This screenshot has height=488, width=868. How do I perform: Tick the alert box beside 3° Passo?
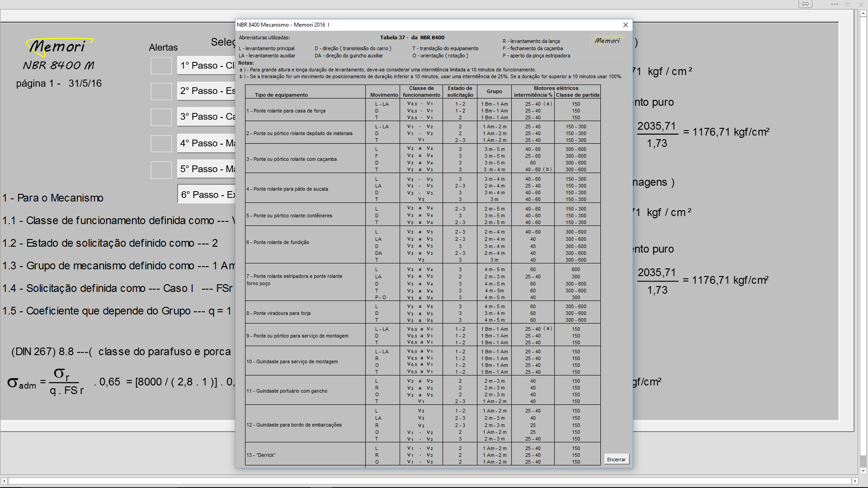pos(161,117)
